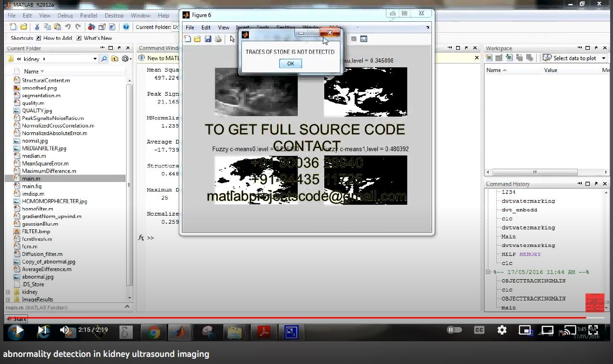Viewport: 613px width, 364px height.
Task: Toggle the autoplay switch in video player
Action: [454, 330]
